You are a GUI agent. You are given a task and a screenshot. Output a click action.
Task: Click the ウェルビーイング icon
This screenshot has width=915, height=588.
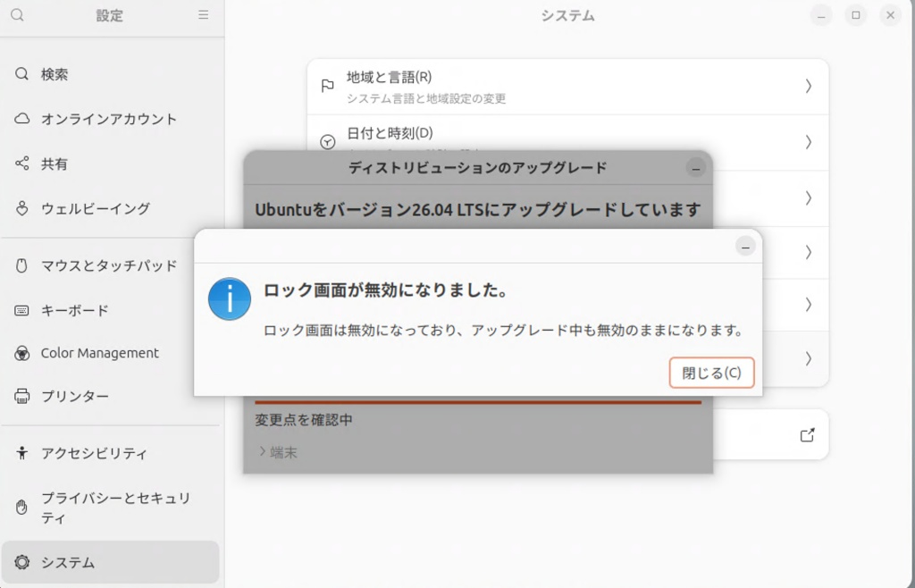[x=21, y=208]
